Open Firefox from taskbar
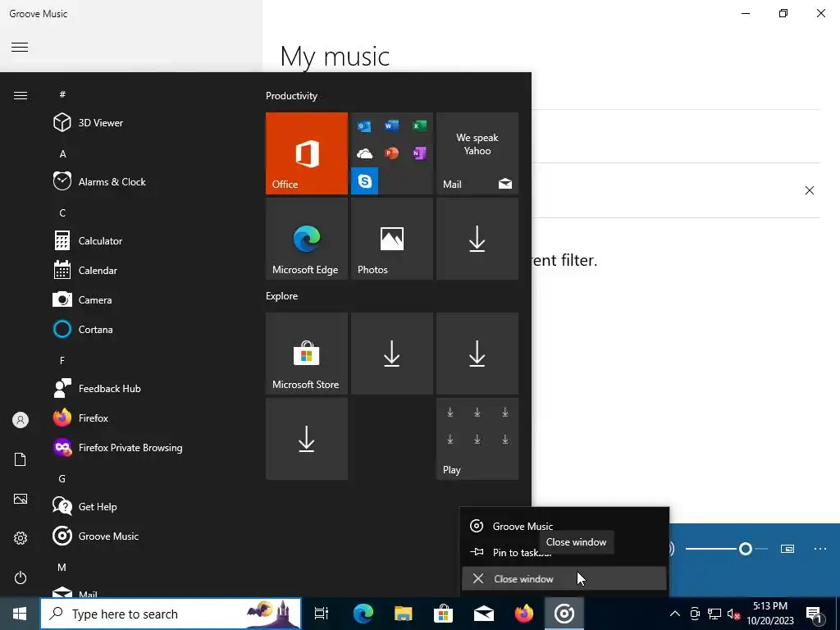840x630 pixels. click(x=524, y=614)
